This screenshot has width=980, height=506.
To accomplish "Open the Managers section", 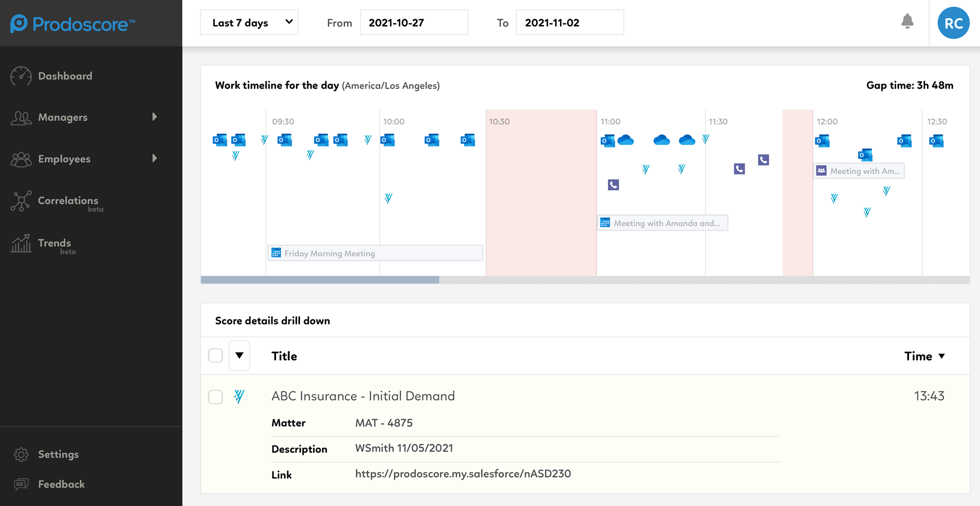I will [x=63, y=117].
